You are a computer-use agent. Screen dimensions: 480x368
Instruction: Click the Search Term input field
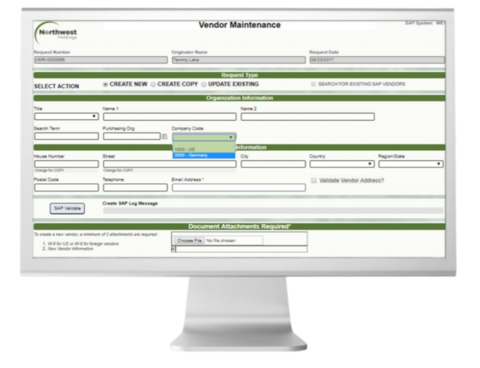click(x=66, y=136)
